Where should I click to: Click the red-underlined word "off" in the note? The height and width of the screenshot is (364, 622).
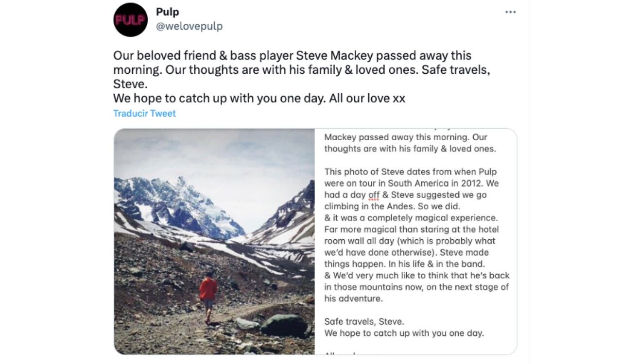click(x=373, y=195)
